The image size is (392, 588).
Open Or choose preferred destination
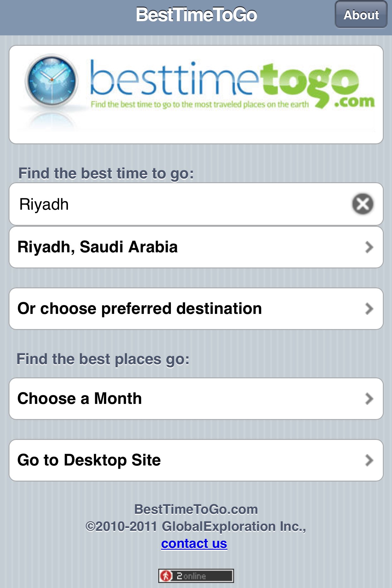click(139, 309)
